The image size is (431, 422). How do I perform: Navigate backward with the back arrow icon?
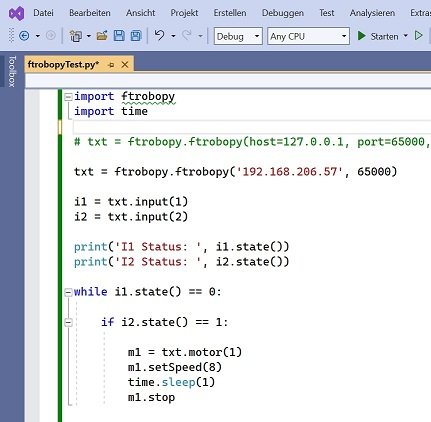tap(24, 36)
